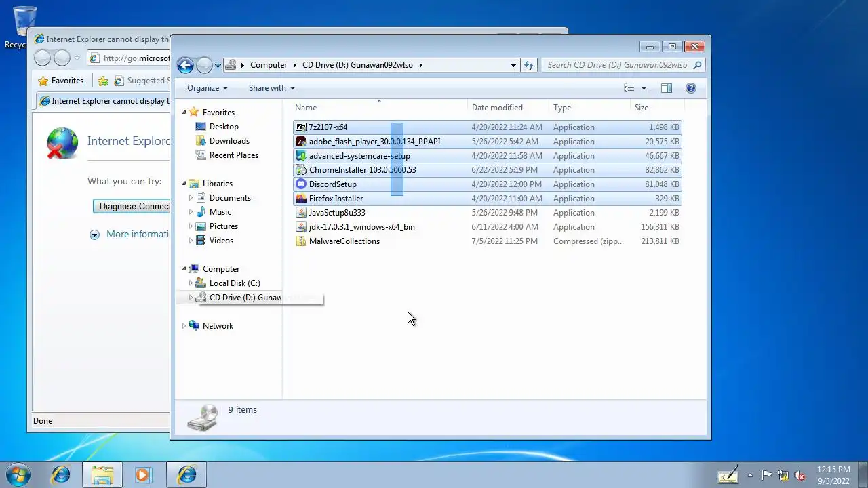Expand More information in Internet Explorer

tap(130, 235)
